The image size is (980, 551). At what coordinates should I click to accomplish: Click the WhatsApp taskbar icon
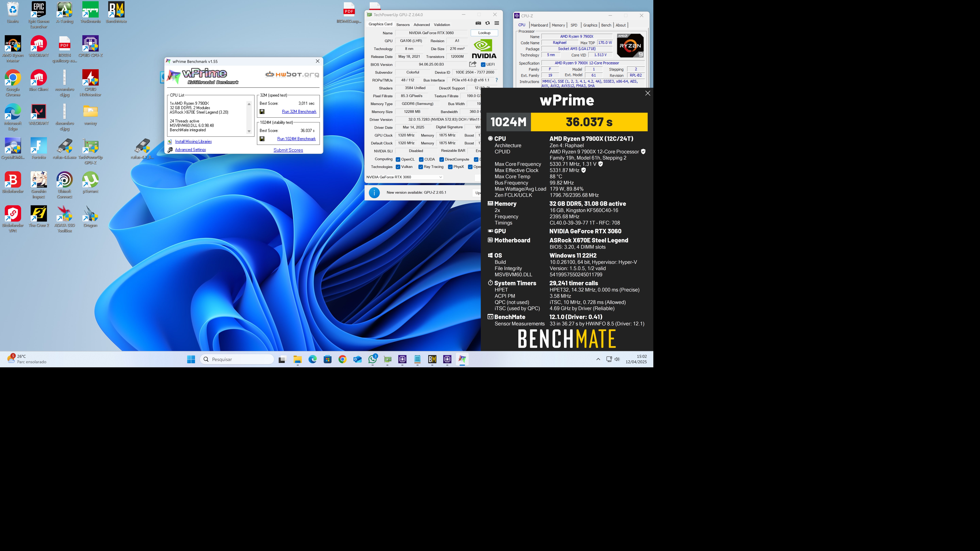(x=372, y=359)
